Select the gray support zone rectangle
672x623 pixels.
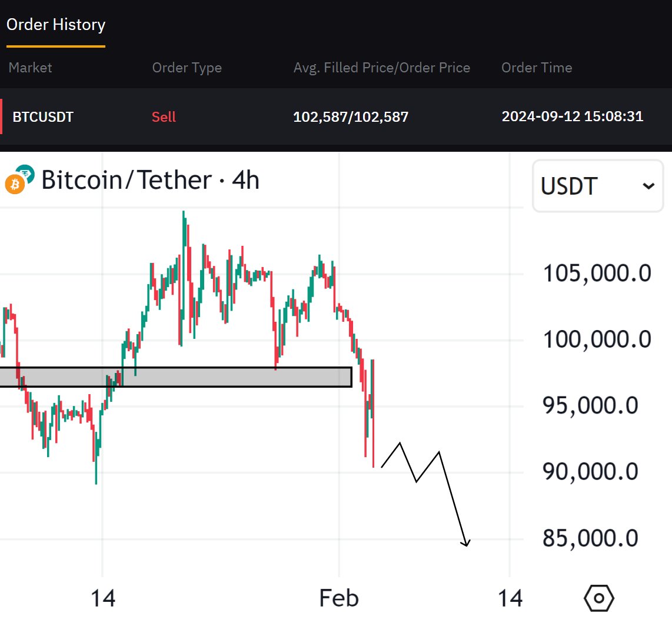(x=176, y=377)
